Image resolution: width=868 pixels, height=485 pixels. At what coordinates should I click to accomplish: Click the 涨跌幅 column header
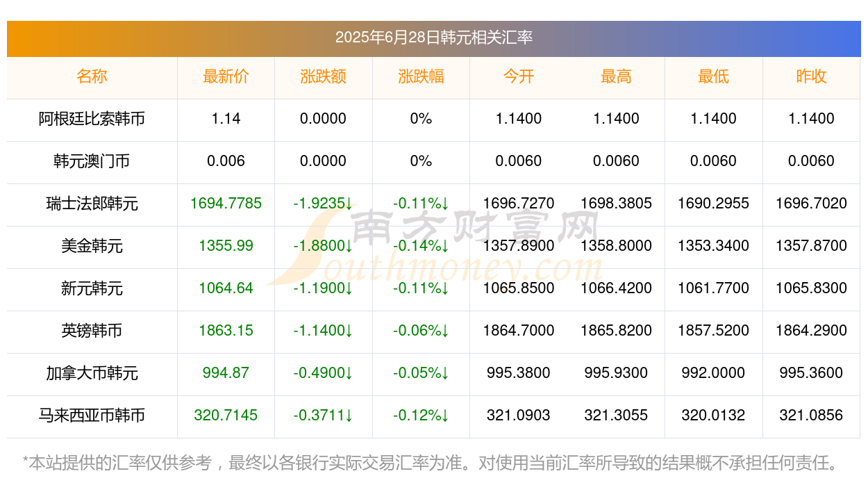point(421,76)
